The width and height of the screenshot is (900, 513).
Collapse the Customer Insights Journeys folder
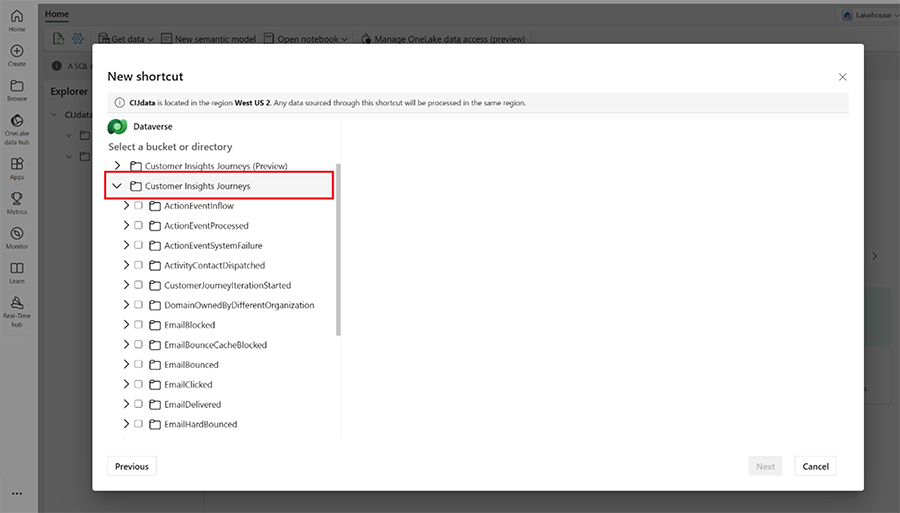(x=117, y=186)
